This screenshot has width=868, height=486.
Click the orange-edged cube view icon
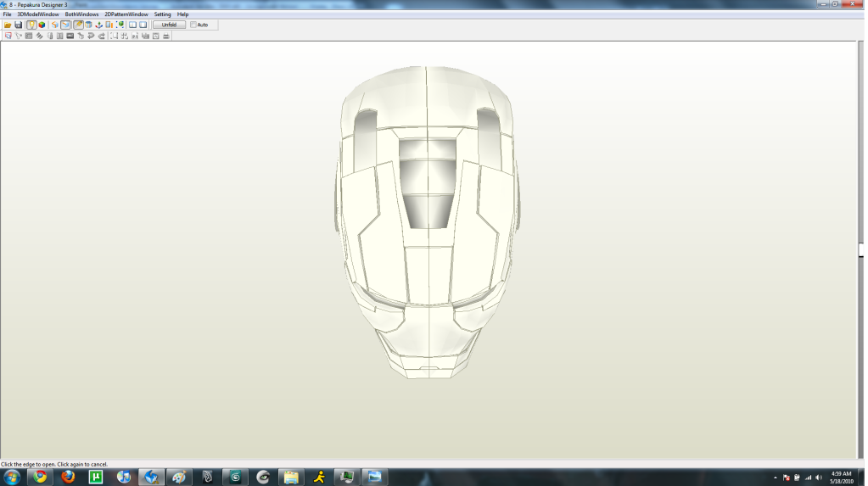pyautogui.click(x=55, y=25)
